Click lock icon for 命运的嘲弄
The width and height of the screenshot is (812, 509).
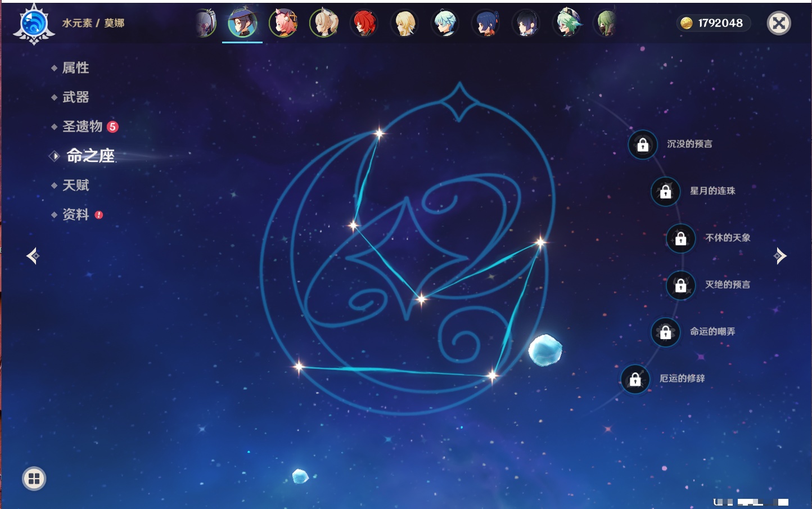[665, 332]
